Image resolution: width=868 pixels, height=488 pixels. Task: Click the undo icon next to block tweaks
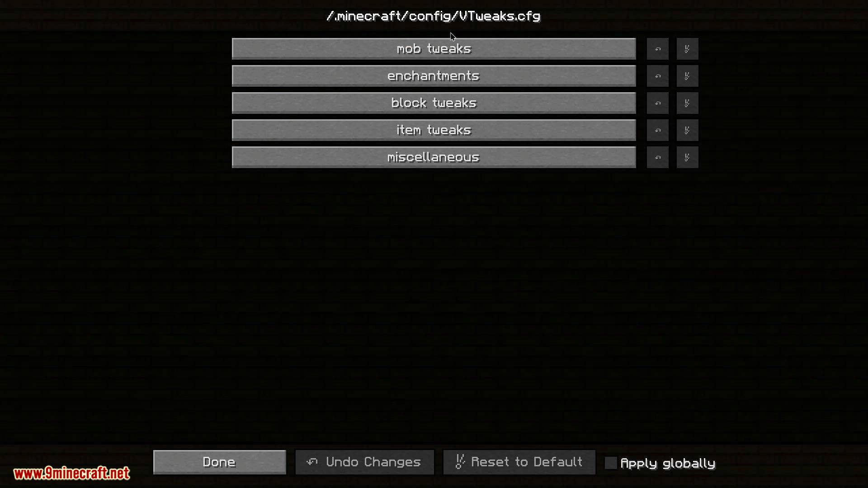click(658, 103)
